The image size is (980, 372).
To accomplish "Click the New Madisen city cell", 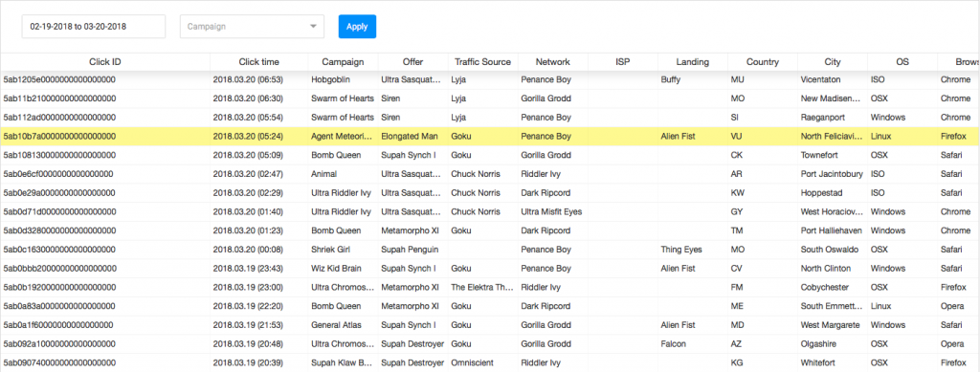I will coord(832,98).
